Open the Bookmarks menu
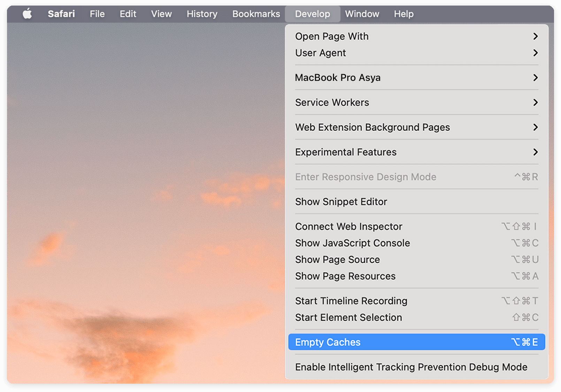Image resolution: width=561 pixels, height=392 pixels. (x=256, y=14)
